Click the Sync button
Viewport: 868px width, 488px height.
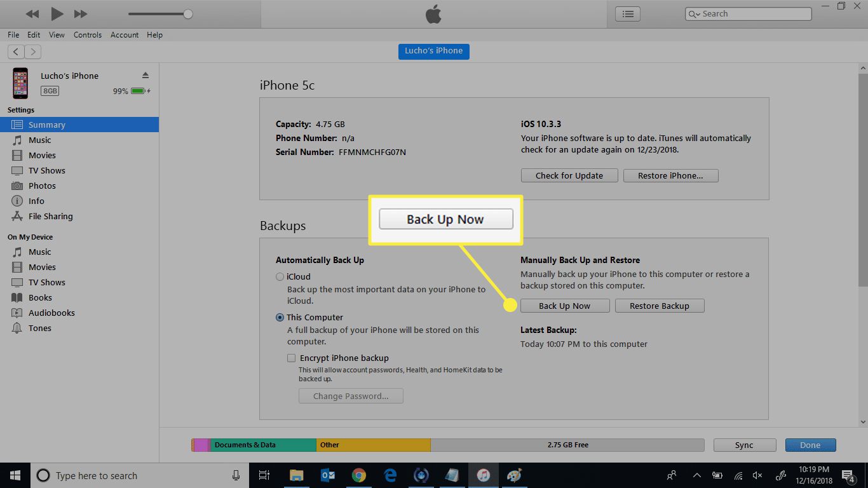tap(744, 445)
